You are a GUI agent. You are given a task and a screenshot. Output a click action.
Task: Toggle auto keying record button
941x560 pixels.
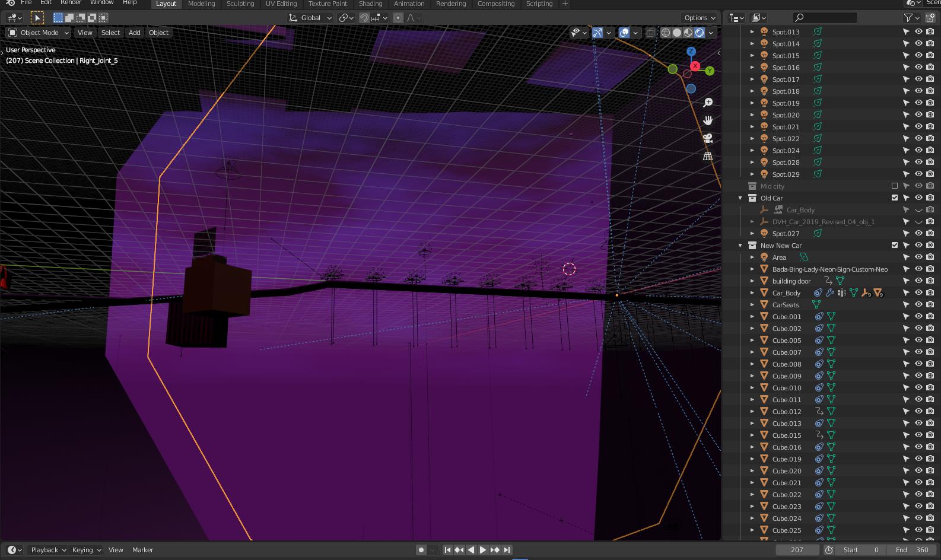[421, 550]
